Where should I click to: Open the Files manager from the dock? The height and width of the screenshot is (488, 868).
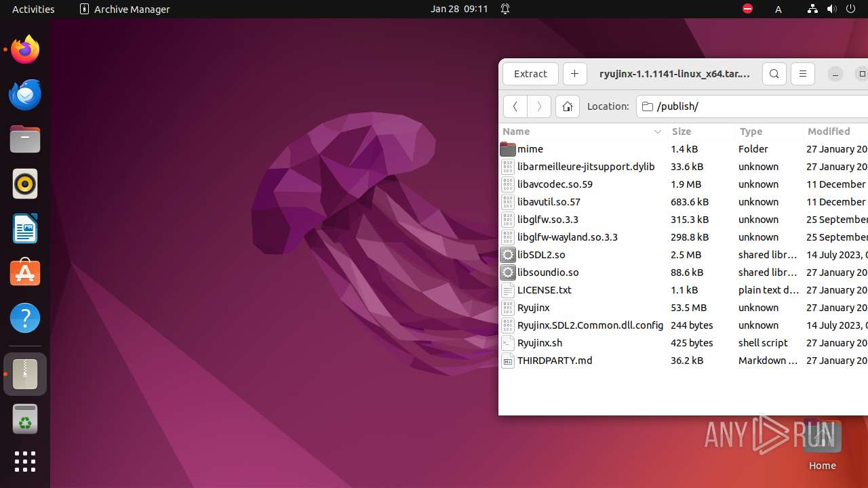click(25, 139)
